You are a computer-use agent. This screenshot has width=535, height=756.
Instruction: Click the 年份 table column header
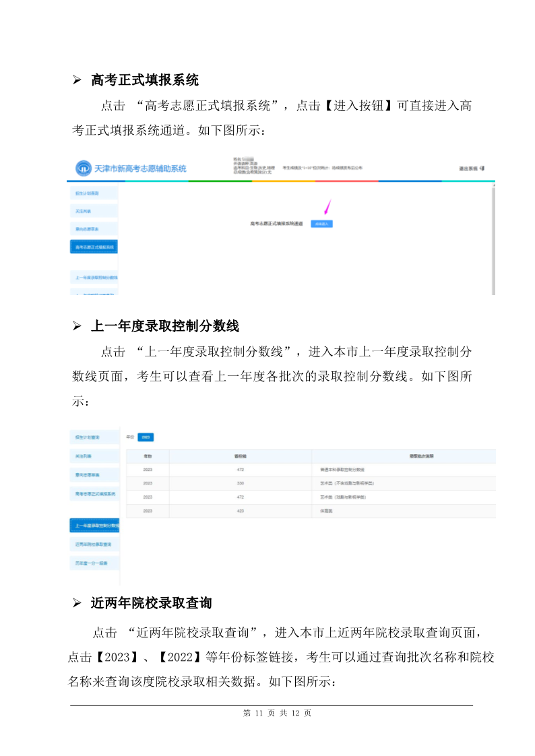click(x=148, y=456)
